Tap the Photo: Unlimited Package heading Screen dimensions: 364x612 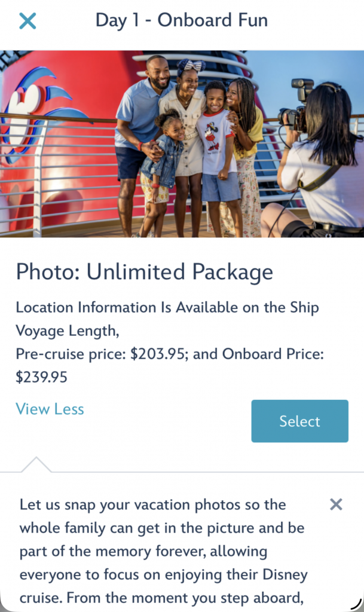pos(144,272)
